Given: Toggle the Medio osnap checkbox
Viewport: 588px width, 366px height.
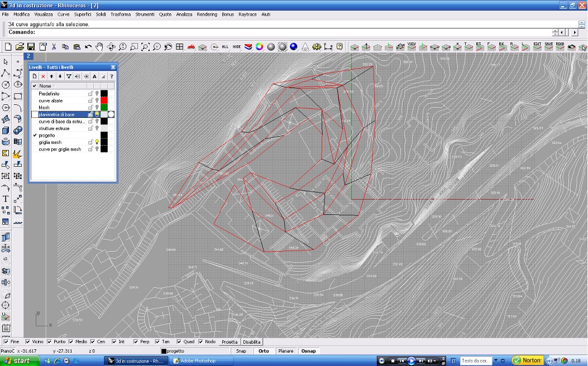Looking at the screenshot, I should tap(71, 341).
